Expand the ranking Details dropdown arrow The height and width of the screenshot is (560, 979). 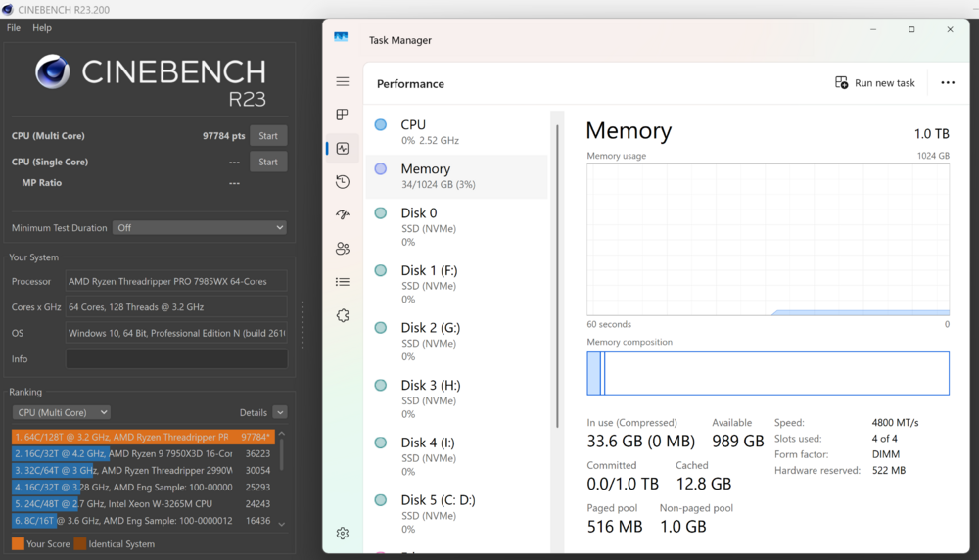click(x=280, y=413)
